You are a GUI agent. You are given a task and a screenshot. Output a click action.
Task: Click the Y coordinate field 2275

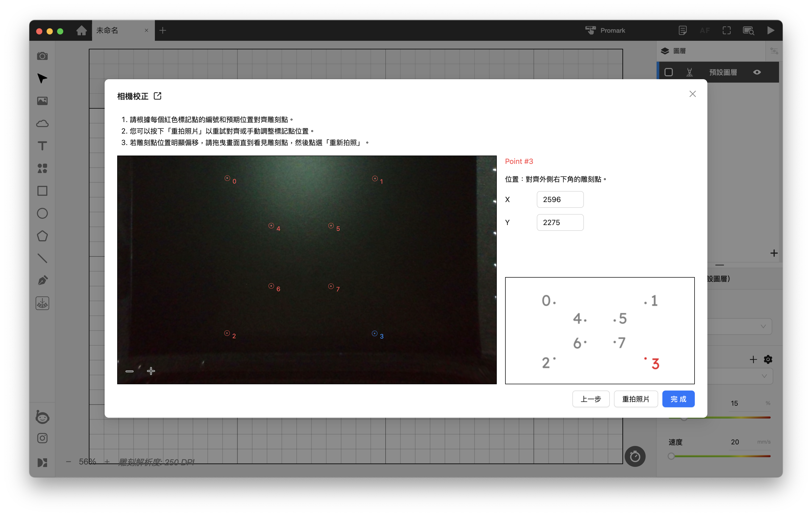[560, 222]
